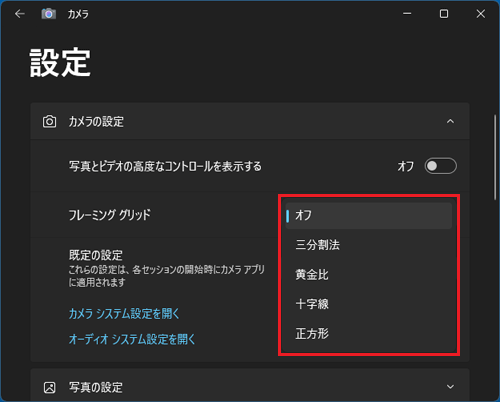Open カメラ システム設定を開く link

coord(124,314)
